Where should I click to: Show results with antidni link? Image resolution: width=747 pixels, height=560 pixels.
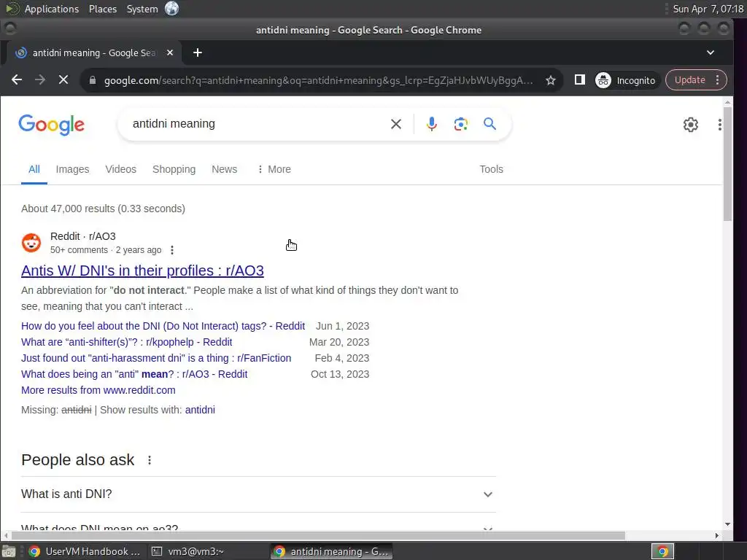point(200,410)
